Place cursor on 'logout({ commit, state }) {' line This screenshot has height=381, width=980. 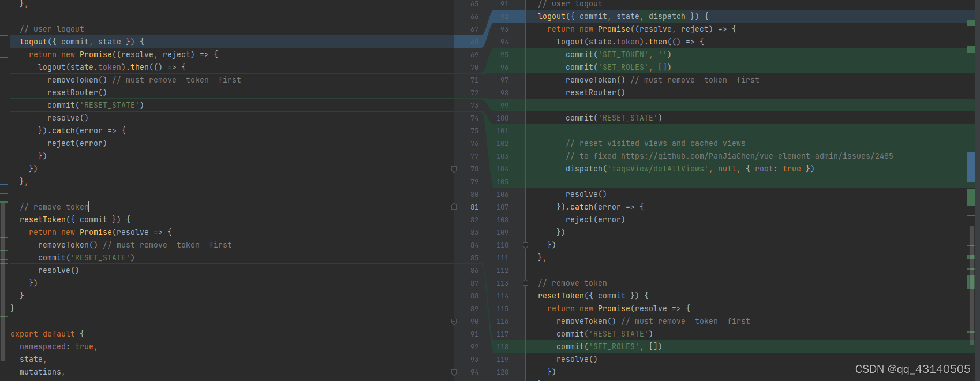coord(82,42)
